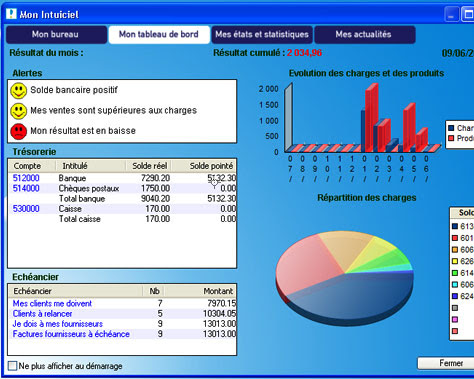474x379 pixels.
Task: Minimize the Mon Intuiciel window
Action: pos(451,15)
